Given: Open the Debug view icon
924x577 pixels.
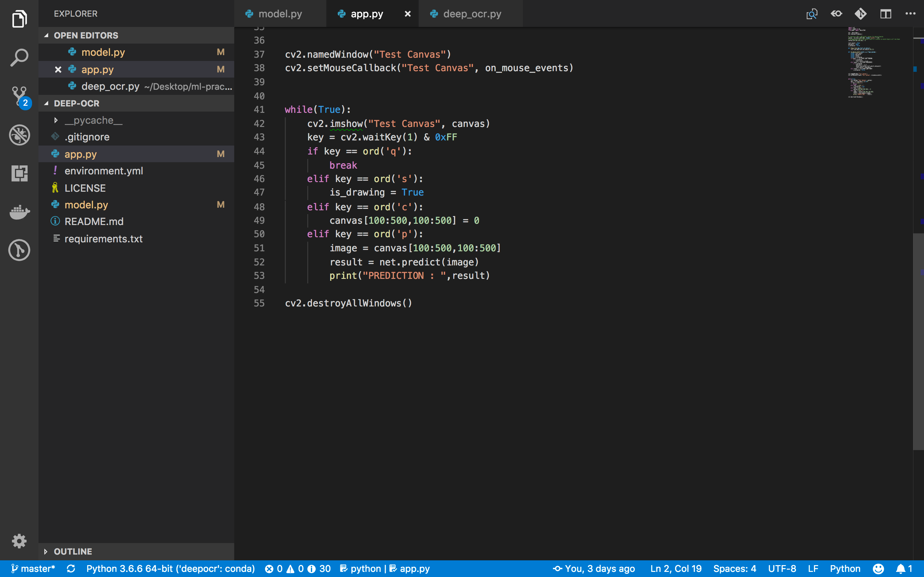Looking at the screenshot, I should click(19, 135).
